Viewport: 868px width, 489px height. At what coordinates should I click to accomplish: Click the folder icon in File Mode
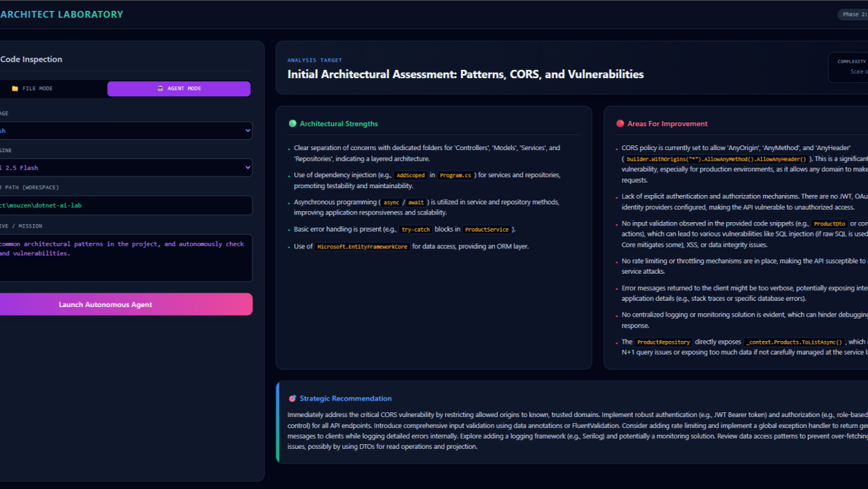15,89
